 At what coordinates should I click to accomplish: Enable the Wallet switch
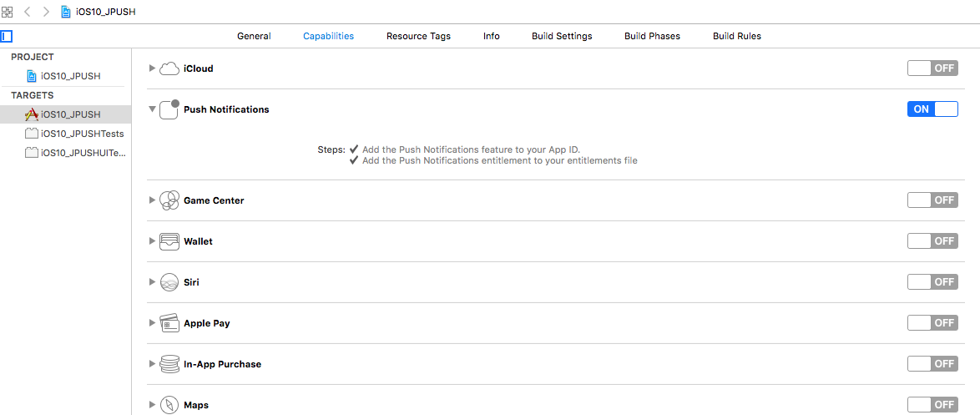[x=932, y=241]
